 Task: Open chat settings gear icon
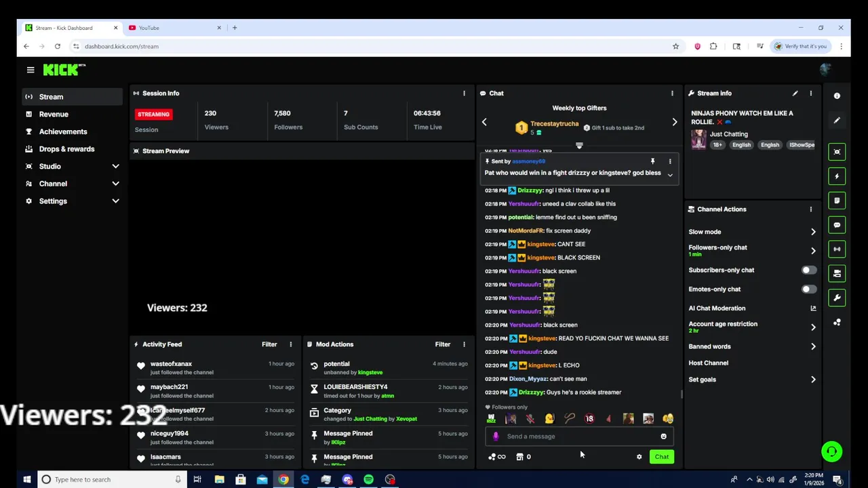pos(639,457)
